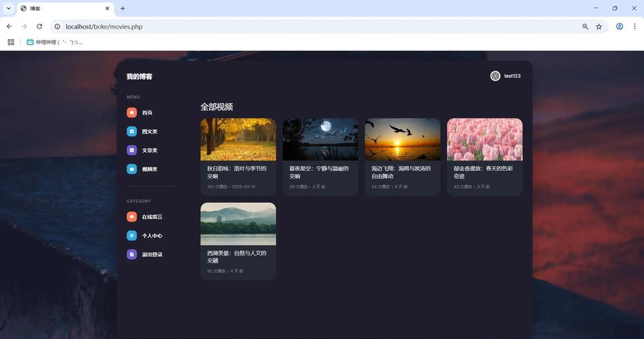This screenshot has height=339, width=644.
Task: Click the 视频类 camera sidebar icon
Action: [x=131, y=169]
